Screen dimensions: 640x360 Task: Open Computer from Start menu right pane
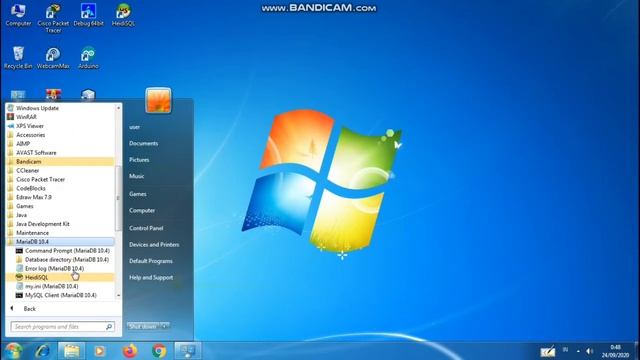(142, 210)
